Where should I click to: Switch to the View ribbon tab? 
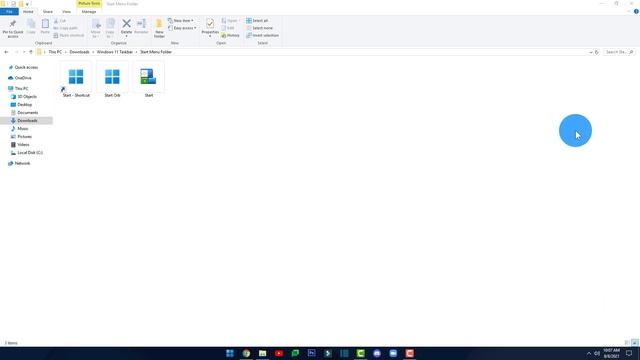pyautogui.click(x=67, y=12)
